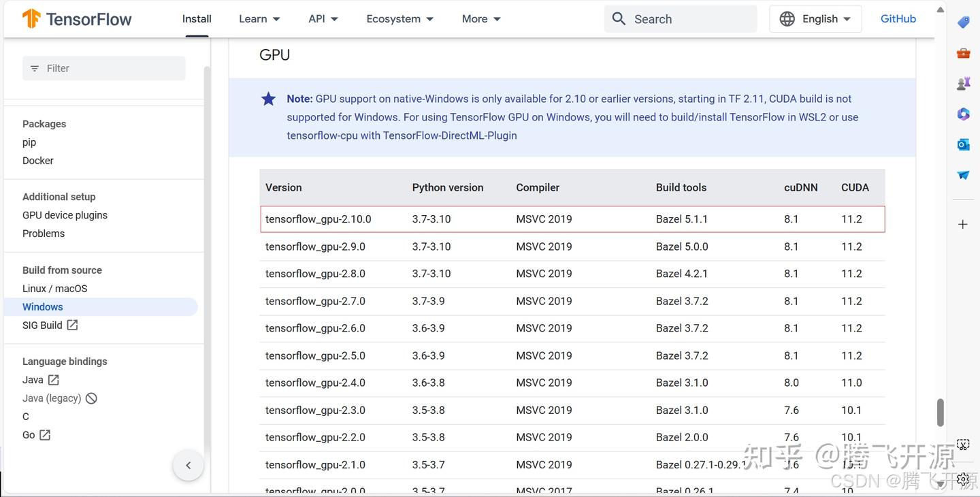Open the Games icon in the sidebar
The width and height of the screenshot is (980, 497).
click(963, 83)
